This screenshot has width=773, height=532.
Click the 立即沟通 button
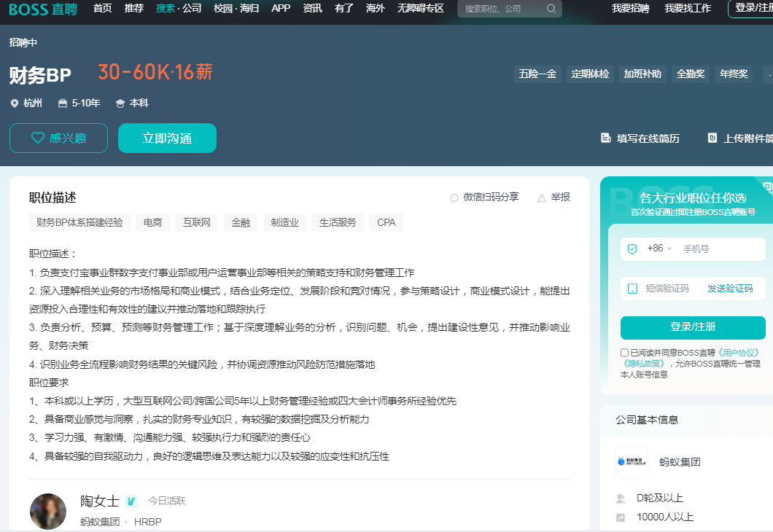pyautogui.click(x=167, y=138)
